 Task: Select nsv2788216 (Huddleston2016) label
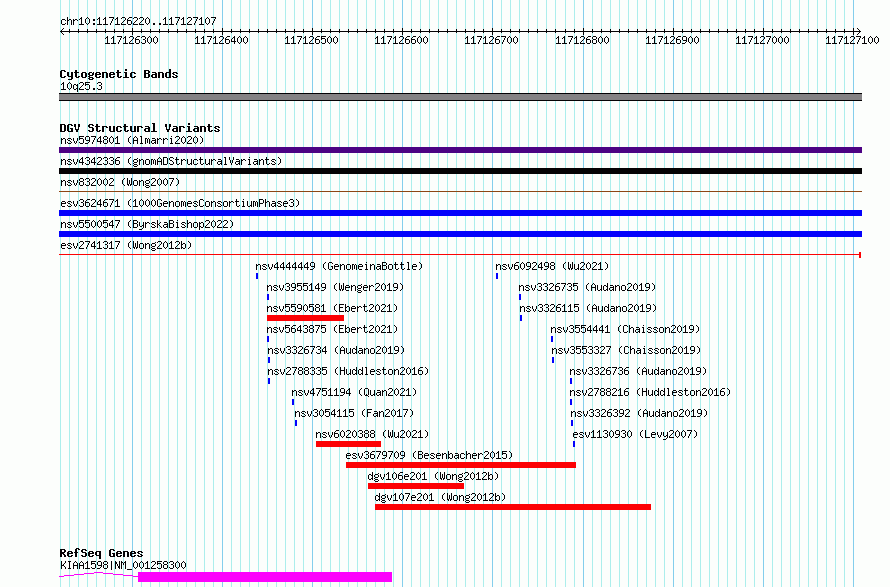pos(650,392)
